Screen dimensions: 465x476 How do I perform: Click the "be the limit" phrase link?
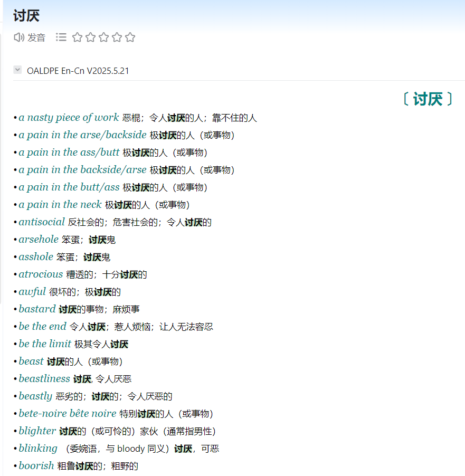(45, 344)
